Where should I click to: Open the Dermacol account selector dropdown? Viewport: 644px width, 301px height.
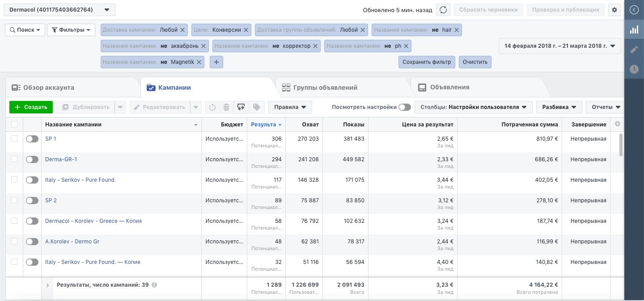[59, 10]
